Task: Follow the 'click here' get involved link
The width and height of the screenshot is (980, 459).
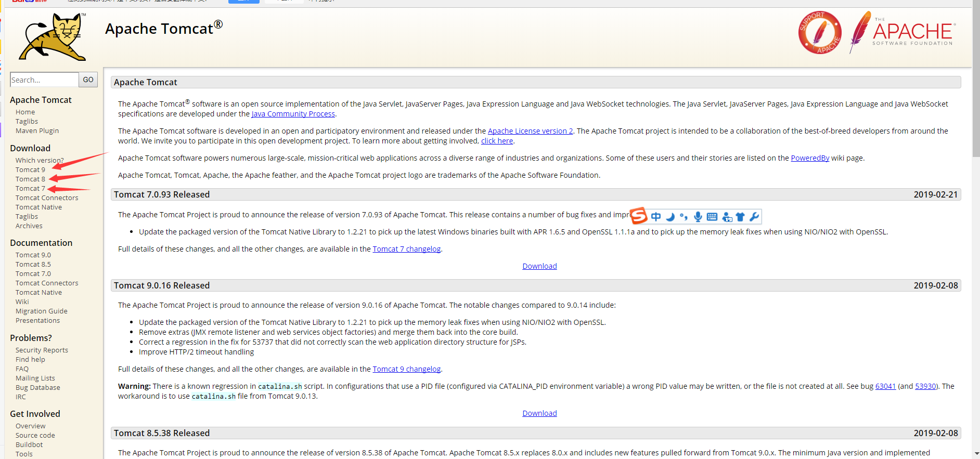Action: [497, 141]
